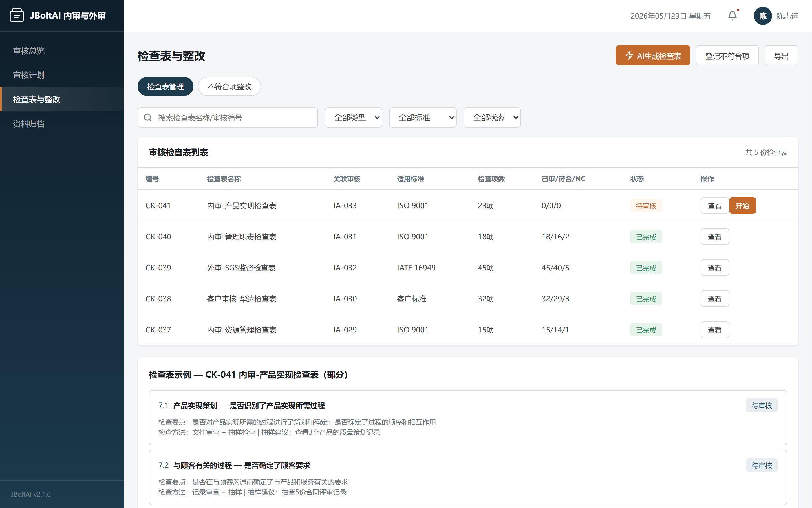Click the 2026年05月29日 date text
The image size is (812, 508).
(x=670, y=16)
